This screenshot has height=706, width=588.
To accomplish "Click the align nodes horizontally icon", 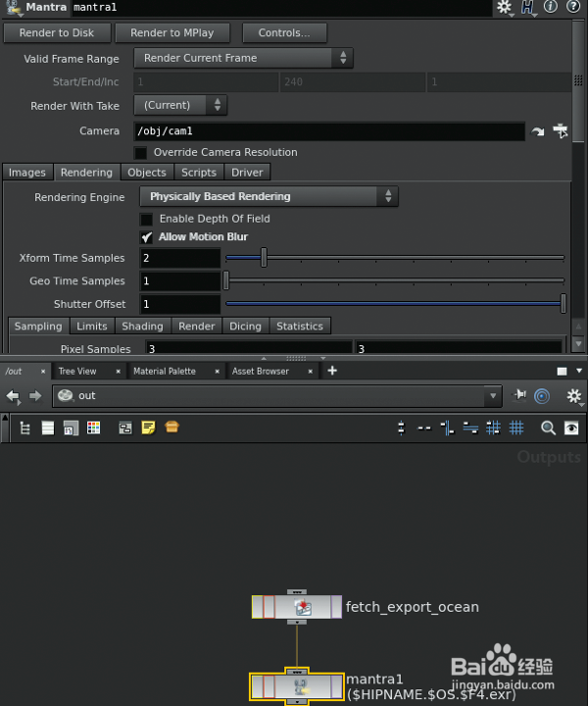I will [470, 428].
